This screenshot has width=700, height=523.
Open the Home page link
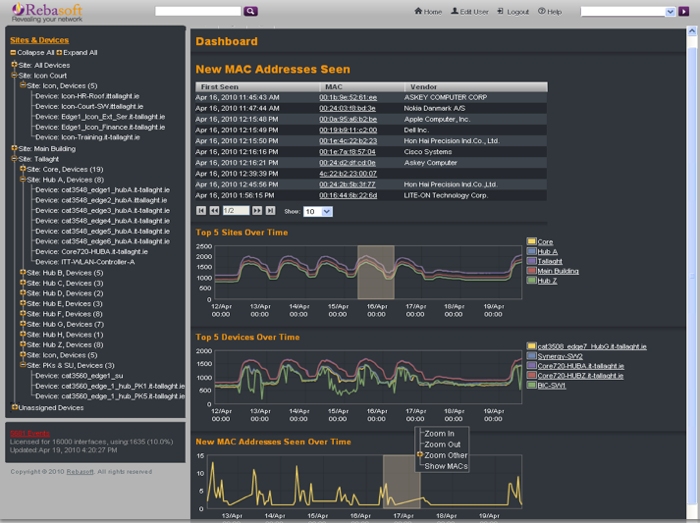428,12
